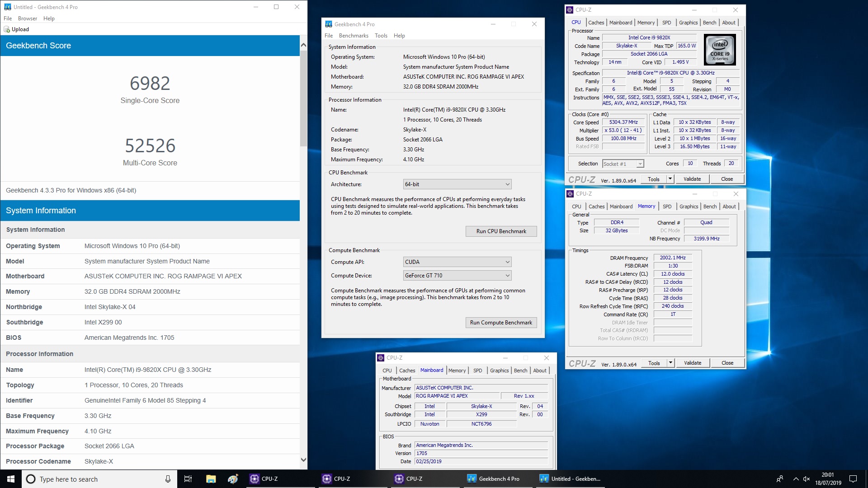This screenshot has width=868, height=488.
Task: Open Tools menu in Geekbench 4 Pro
Action: point(381,36)
